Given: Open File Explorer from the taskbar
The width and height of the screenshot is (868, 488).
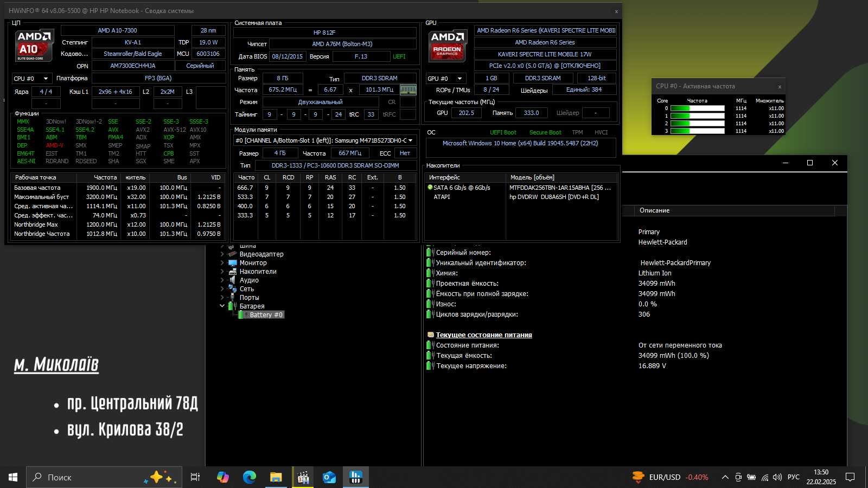Looking at the screenshot, I should click(276, 477).
